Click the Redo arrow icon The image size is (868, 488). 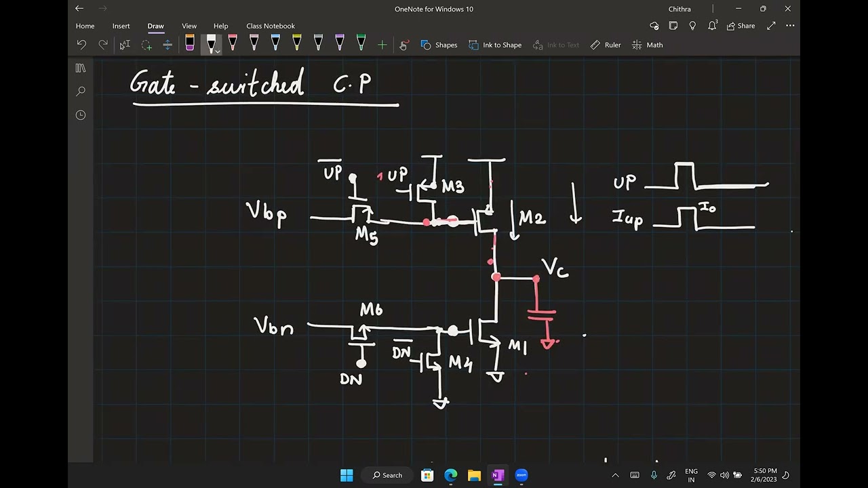(103, 45)
